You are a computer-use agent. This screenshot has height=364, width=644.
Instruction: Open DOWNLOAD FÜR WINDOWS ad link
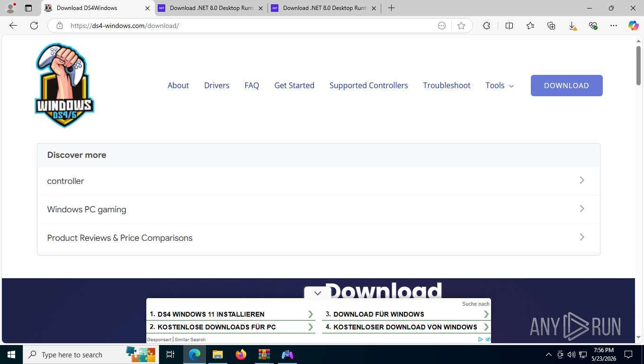[406, 314]
